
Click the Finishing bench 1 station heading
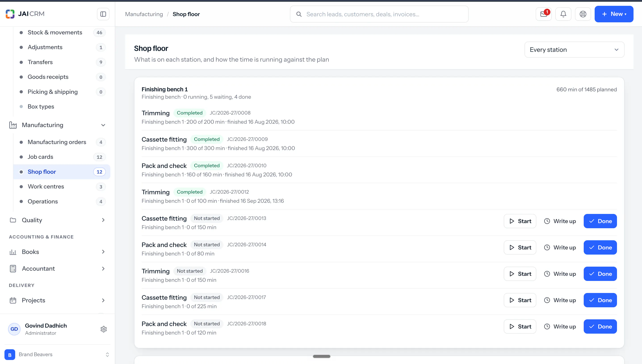pyautogui.click(x=164, y=89)
